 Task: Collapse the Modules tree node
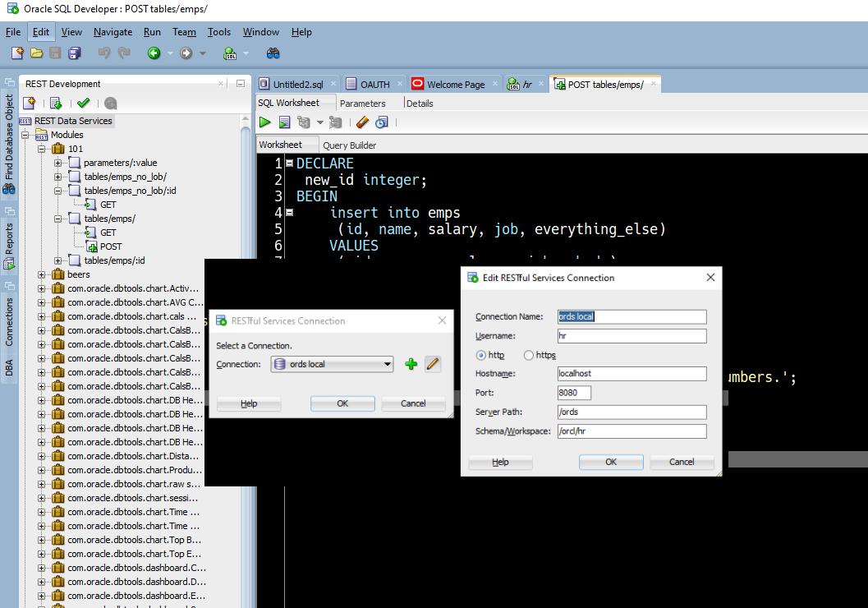(25, 135)
